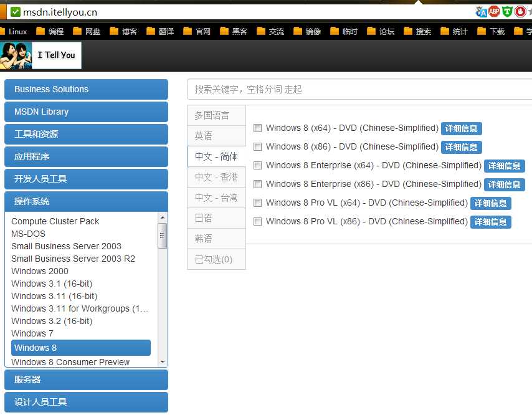Collapse the 操作系统 category
The image size is (532, 415).
86,201
